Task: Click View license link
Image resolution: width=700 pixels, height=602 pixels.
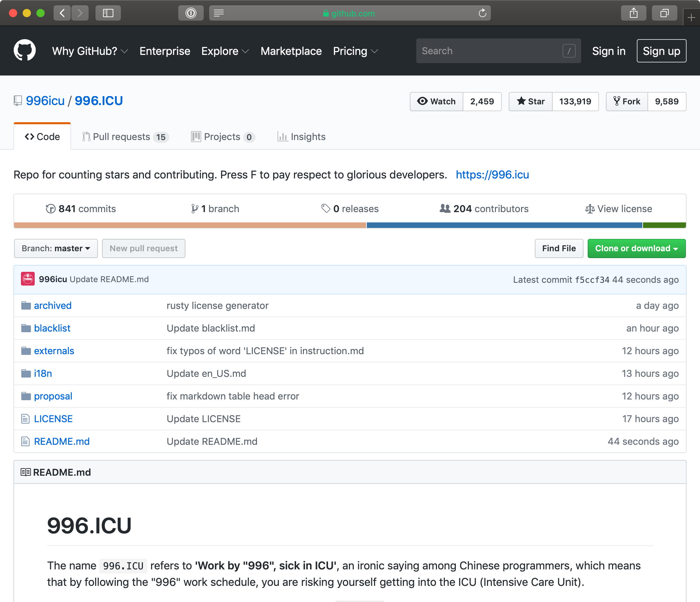Action: click(619, 209)
